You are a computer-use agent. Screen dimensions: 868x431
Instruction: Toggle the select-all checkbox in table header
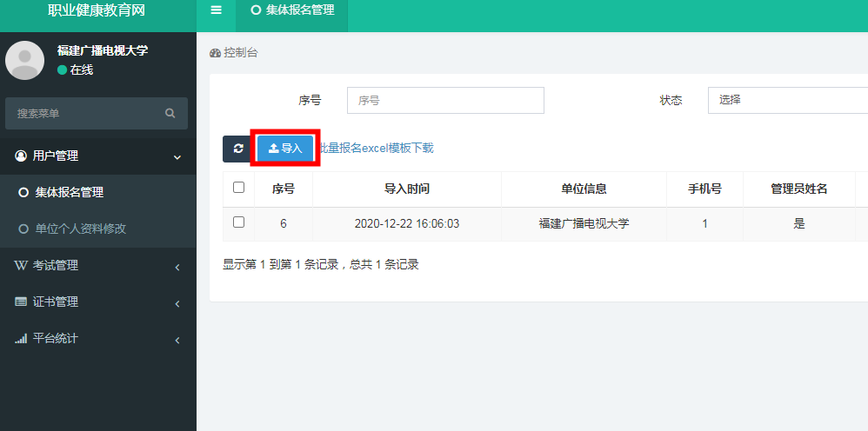tap(239, 188)
